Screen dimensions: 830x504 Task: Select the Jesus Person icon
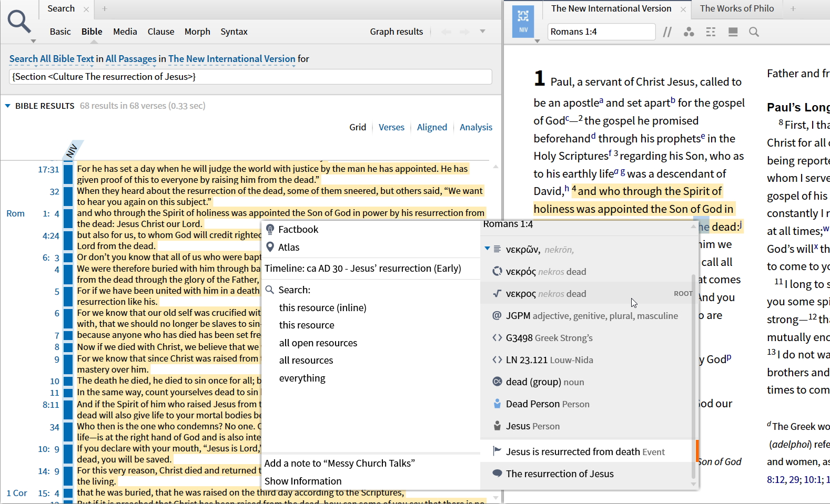click(x=497, y=426)
